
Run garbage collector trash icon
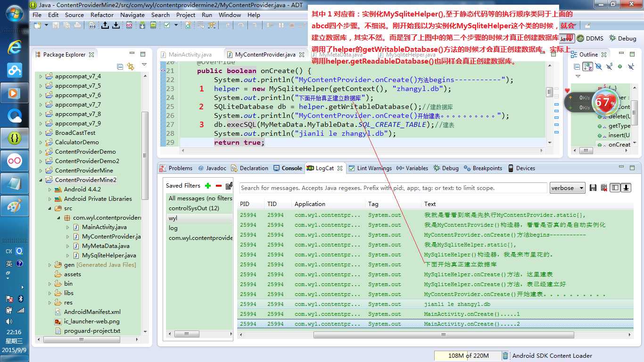[x=505, y=356]
